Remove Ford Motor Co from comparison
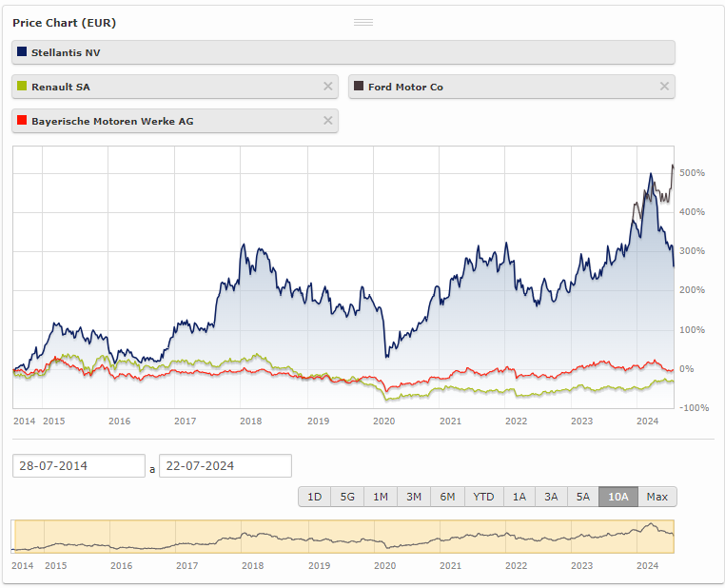Image resolution: width=725 pixels, height=588 pixels. (x=664, y=87)
